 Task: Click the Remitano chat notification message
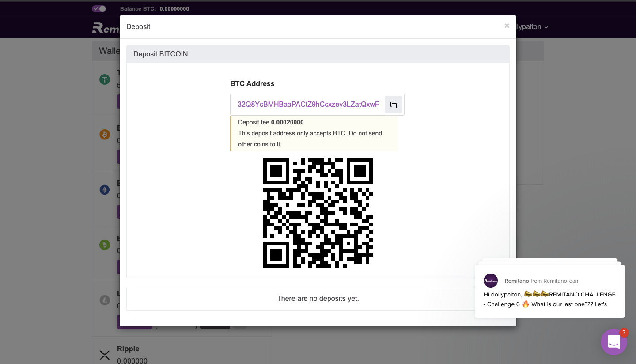pos(549,299)
